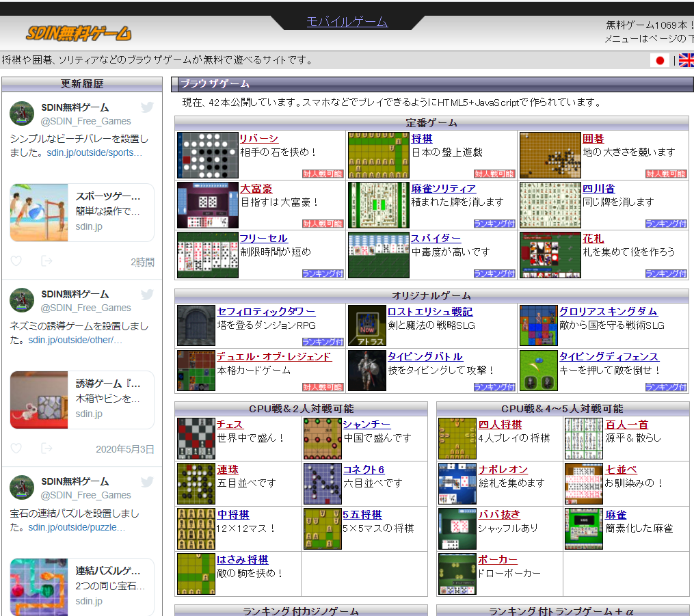Image resolution: width=694 pixels, height=616 pixels.
Task: Open the sdin.jp/outside/other tweet link
Action: point(75,340)
